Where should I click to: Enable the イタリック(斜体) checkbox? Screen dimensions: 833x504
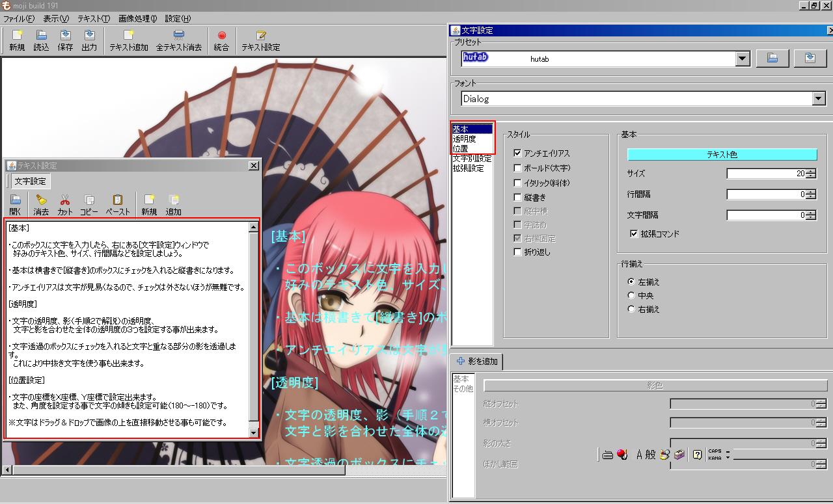(x=517, y=183)
